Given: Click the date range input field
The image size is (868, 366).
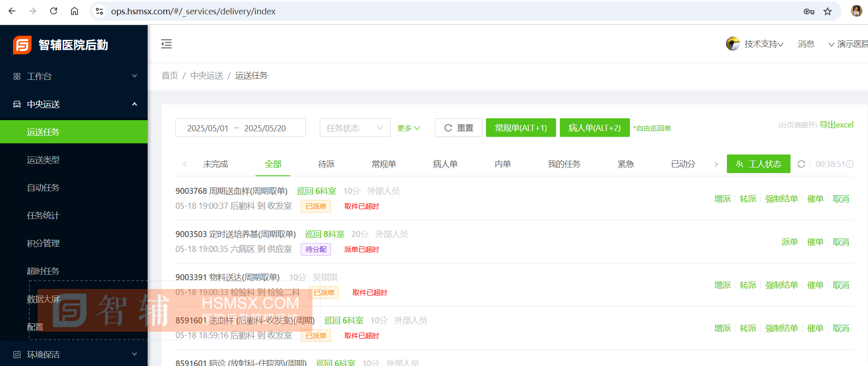Looking at the screenshot, I should (x=240, y=128).
